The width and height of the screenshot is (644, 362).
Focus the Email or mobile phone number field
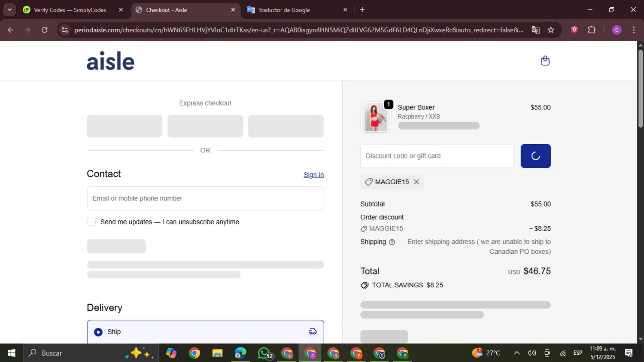point(205,198)
